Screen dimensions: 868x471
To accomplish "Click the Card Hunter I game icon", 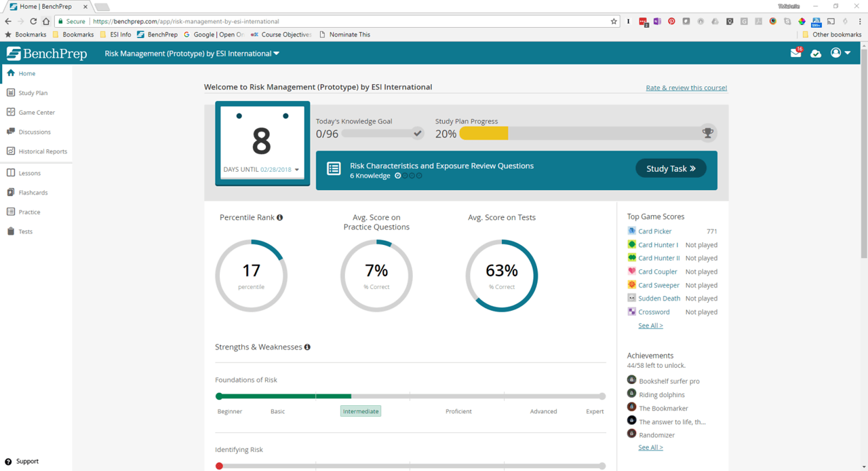I will (631, 244).
